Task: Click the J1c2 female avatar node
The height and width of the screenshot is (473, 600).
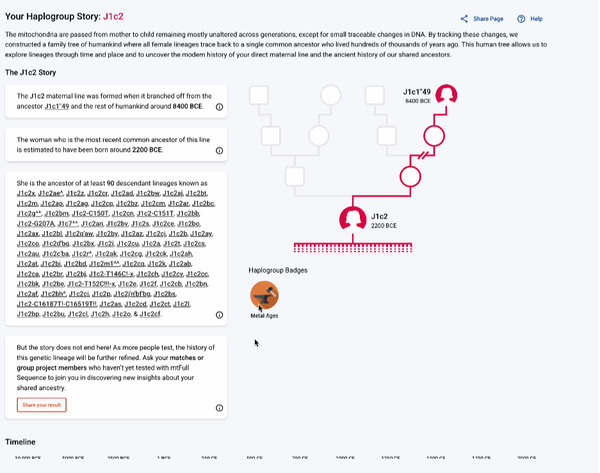Action: tap(352, 220)
